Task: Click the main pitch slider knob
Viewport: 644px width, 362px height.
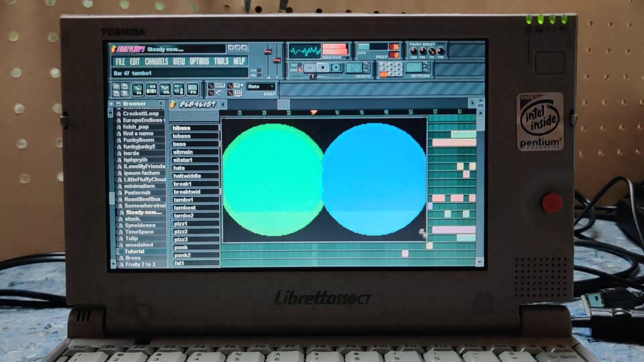Action: click(277, 60)
